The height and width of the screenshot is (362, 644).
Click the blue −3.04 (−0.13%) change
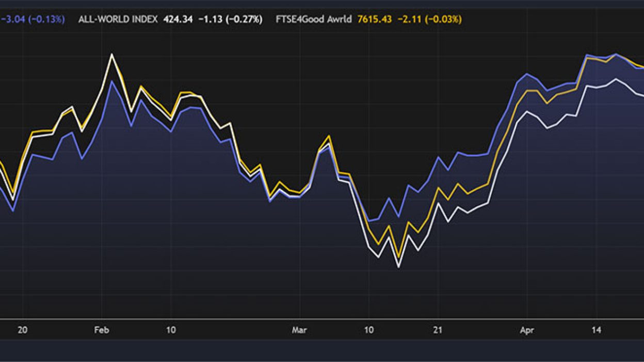click(x=33, y=20)
